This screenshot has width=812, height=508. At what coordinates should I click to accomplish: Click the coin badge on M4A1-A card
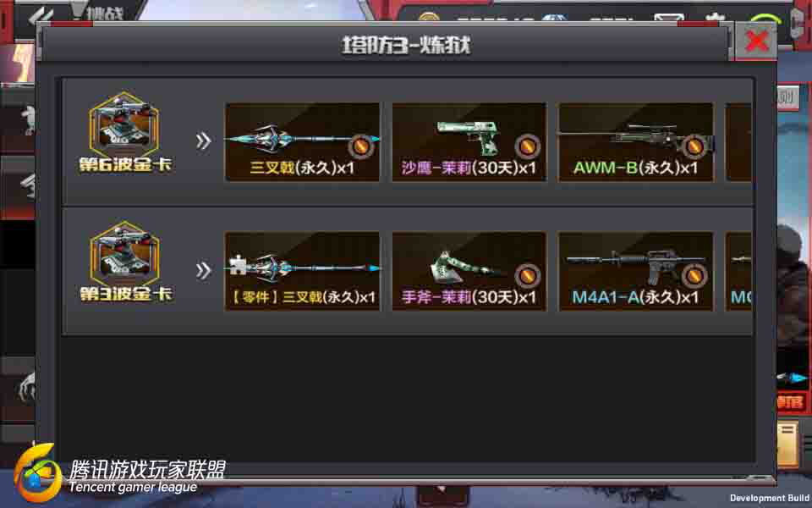(x=694, y=276)
